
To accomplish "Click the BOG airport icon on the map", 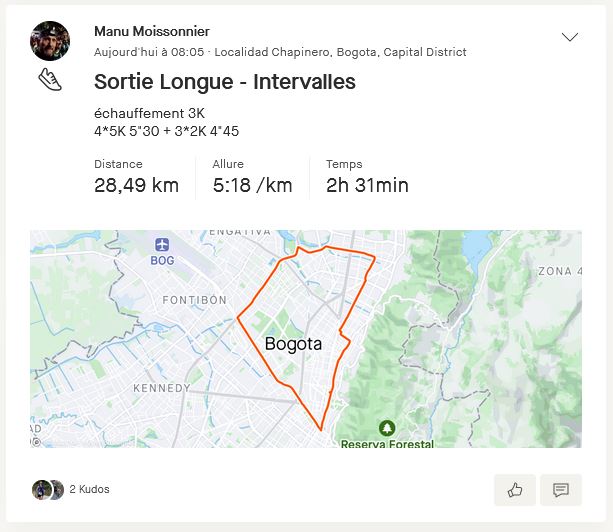I will (x=162, y=245).
